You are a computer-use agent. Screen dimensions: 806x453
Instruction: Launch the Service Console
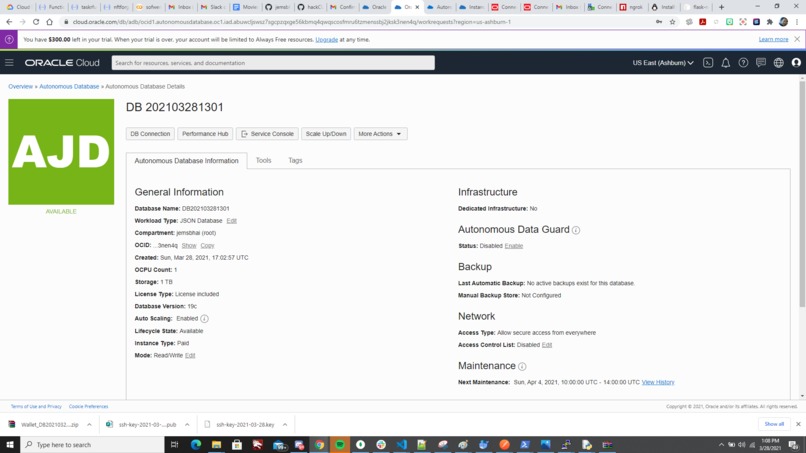tap(267, 134)
